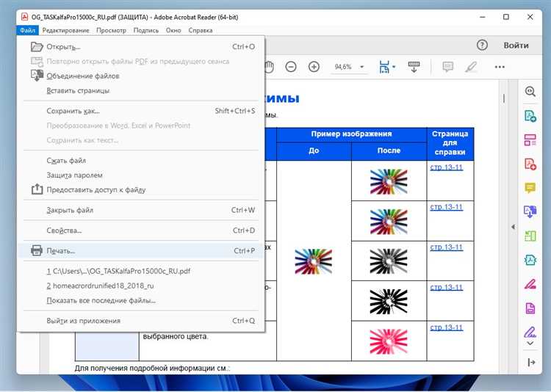Image resolution: width=551 pixels, height=392 pixels.
Task: Expand more sidebar tools chevron
Action: [x=530, y=344]
